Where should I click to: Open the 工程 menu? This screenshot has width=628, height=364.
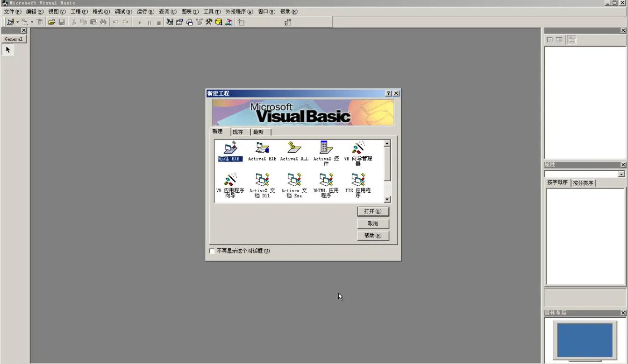[x=78, y=12]
